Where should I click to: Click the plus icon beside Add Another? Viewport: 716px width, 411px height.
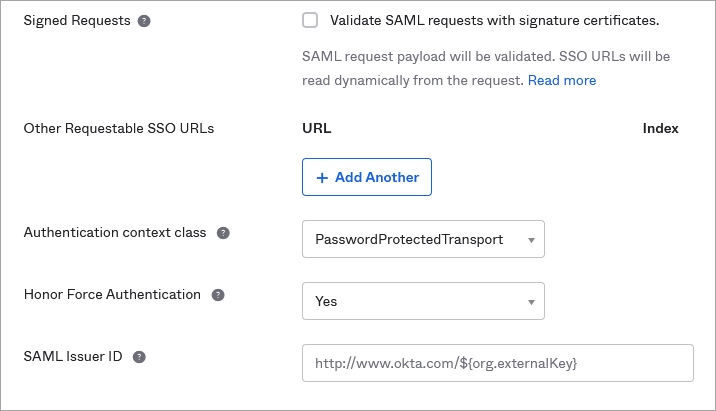click(322, 177)
